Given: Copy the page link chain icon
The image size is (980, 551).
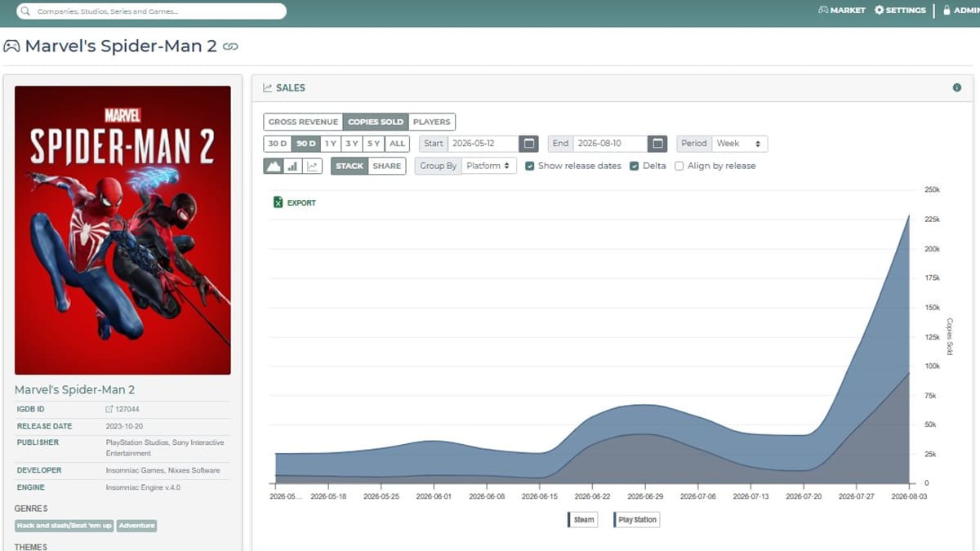Looking at the screenshot, I should (x=230, y=47).
